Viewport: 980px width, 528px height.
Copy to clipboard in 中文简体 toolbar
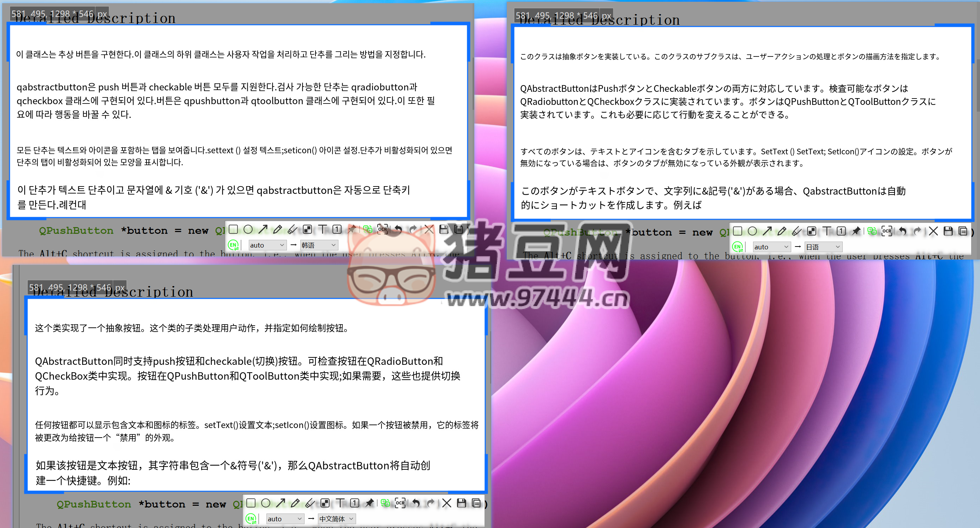tap(476, 503)
